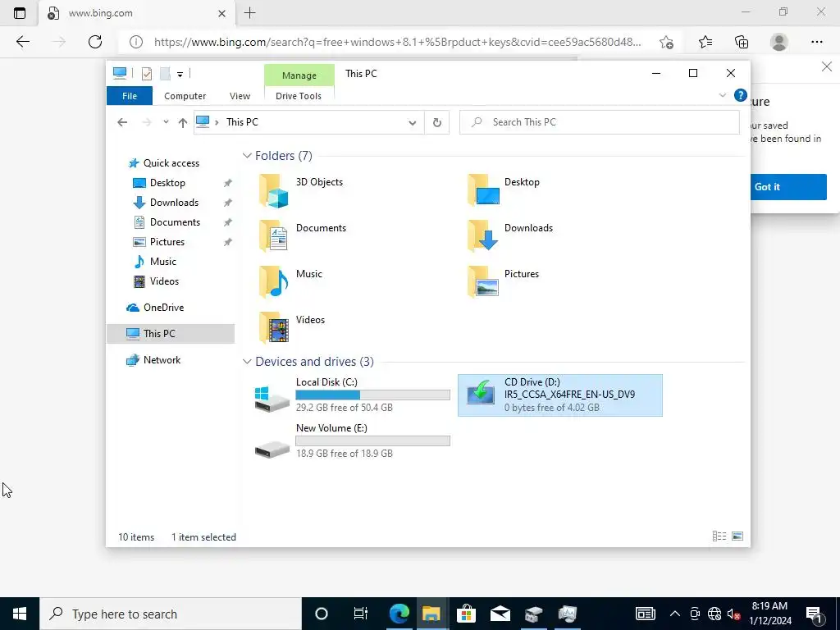
Task: Open a new tab in Edge
Action: [x=249, y=13]
